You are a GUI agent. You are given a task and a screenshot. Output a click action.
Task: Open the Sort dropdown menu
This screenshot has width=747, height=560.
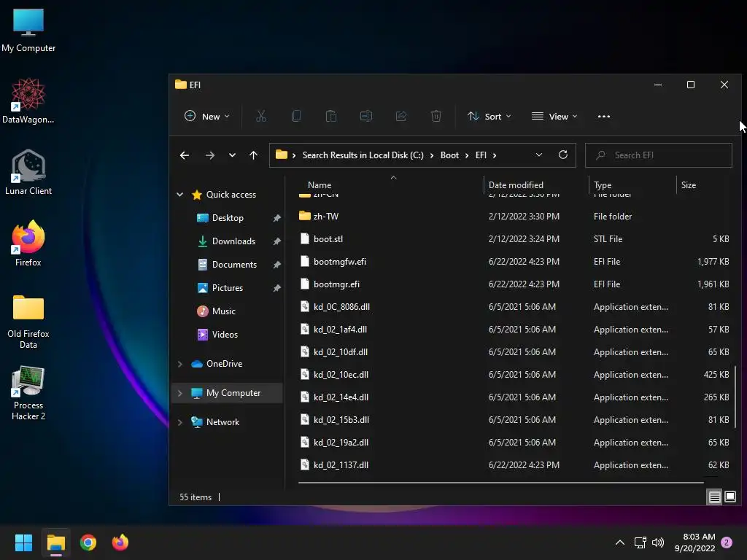(489, 116)
